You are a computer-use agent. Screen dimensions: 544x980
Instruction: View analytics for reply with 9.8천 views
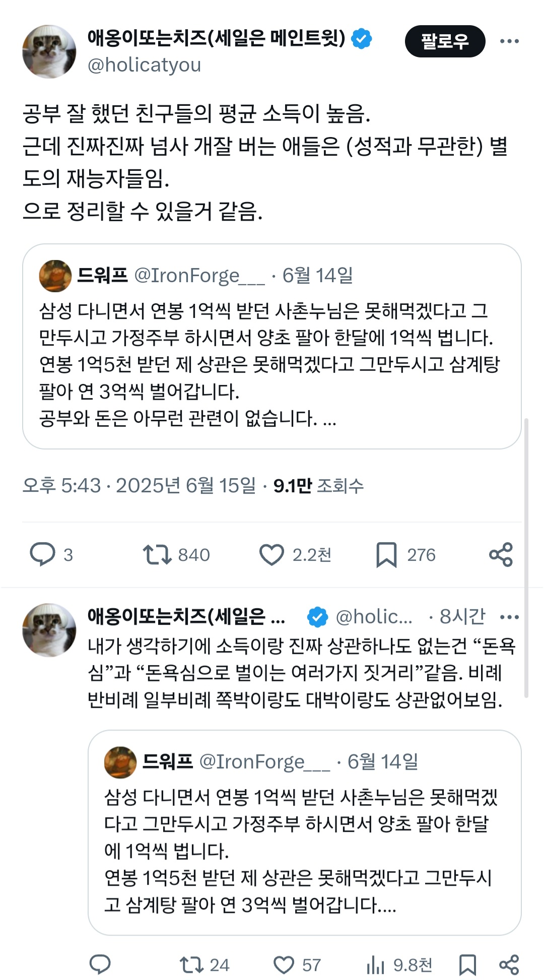click(x=376, y=965)
